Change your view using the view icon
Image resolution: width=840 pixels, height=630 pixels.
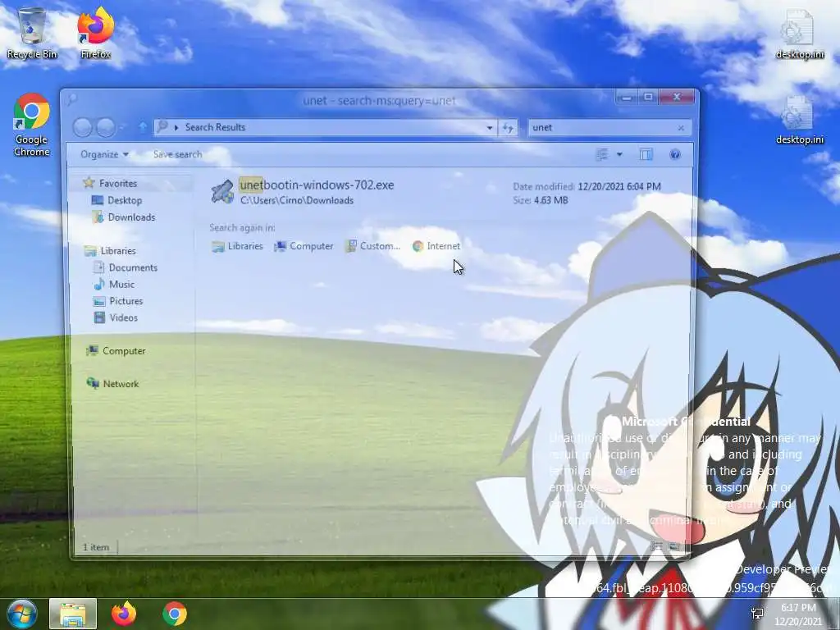pos(602,155)
